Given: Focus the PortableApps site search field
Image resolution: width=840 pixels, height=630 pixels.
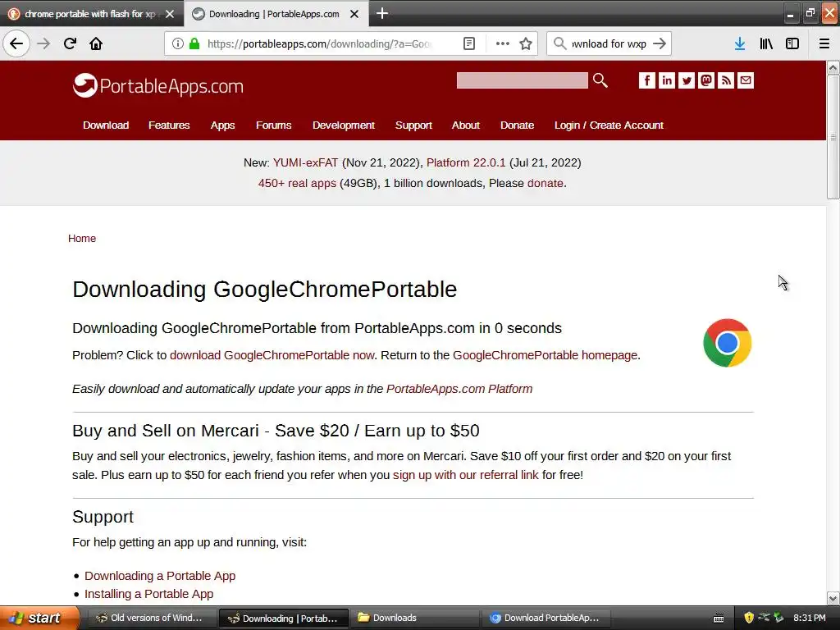Looking at the screenshot, I should [522, 80].
